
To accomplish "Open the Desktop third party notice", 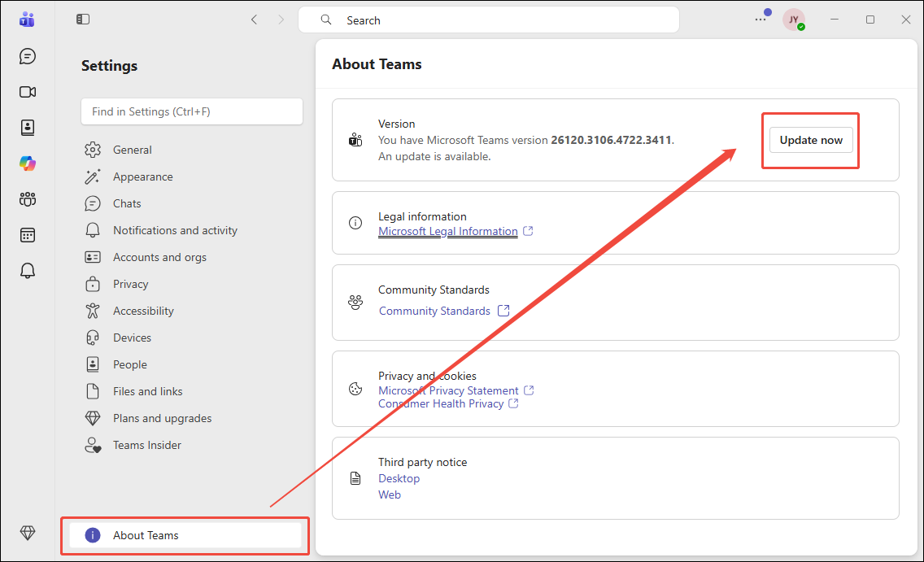I will 399,478.
